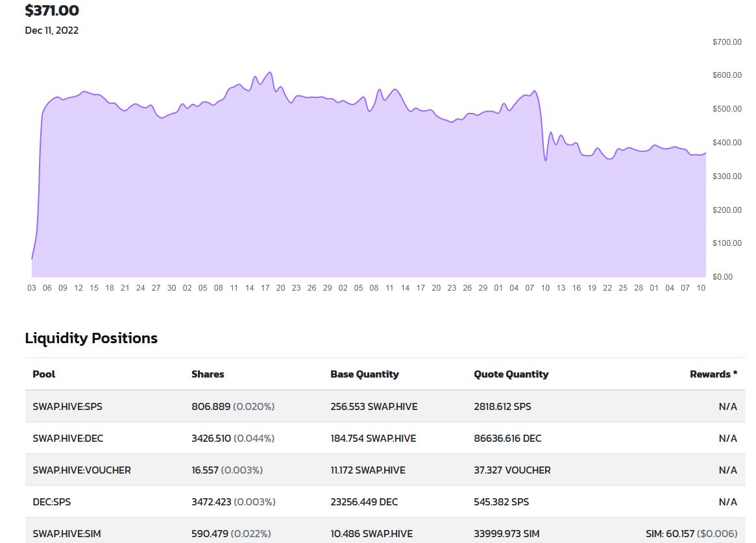Click the $400.00 axis label
This screenshot has width=756, height=543.
click(x=727, y=143)
